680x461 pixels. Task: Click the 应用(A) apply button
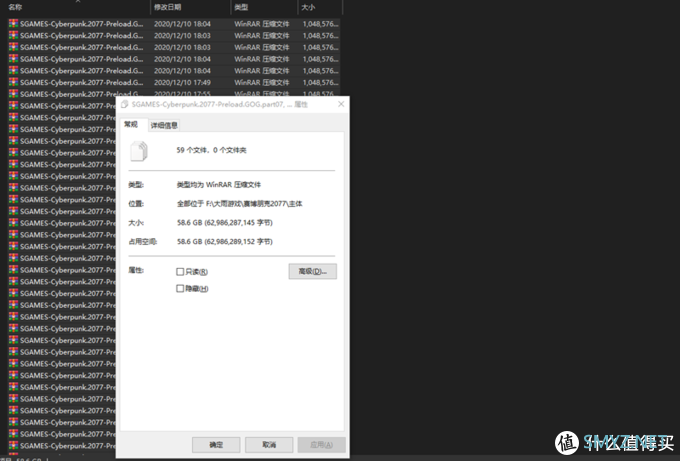[321, 444]
